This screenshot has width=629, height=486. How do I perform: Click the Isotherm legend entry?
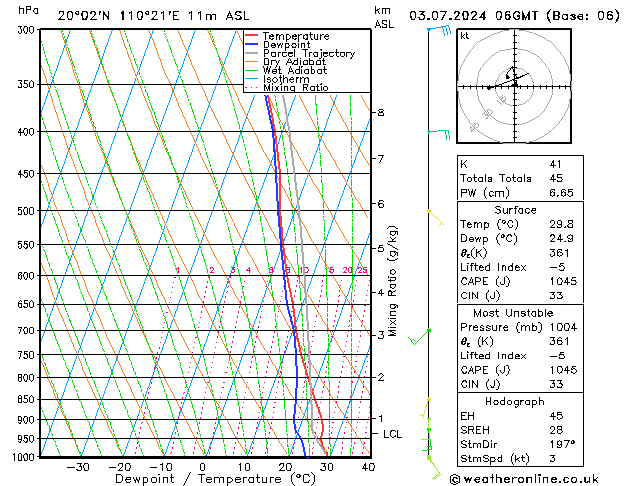coord(277,79)
